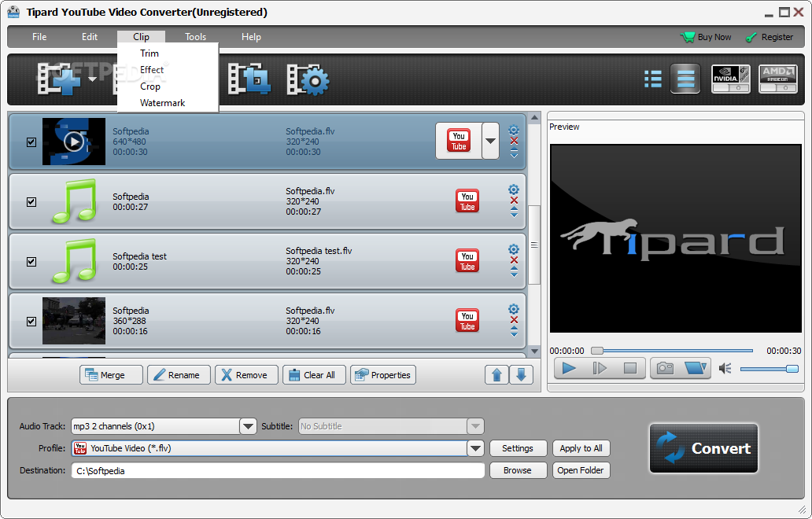
Task: Uncheck Softpedia 360*288 item checkbox
Action: [31, 322]
